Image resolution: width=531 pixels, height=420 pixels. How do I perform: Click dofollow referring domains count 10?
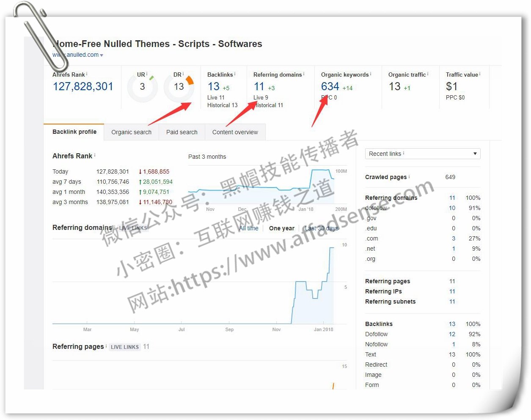[452, 208]
